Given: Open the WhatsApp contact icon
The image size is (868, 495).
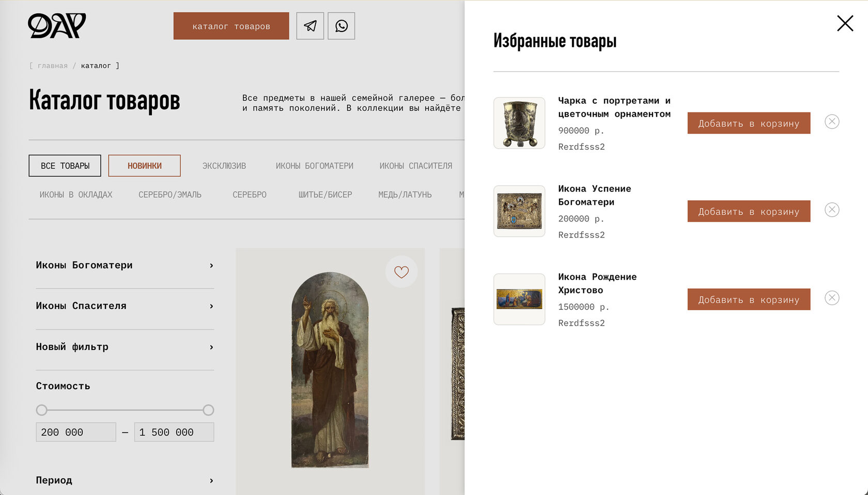Looking at the screenshot, I should tap(342, 26).
